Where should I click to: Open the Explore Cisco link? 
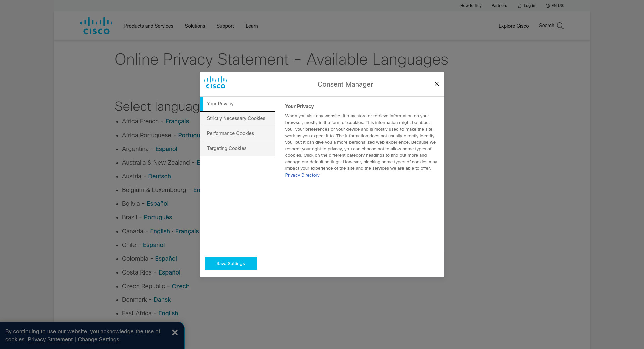point(514,26)
